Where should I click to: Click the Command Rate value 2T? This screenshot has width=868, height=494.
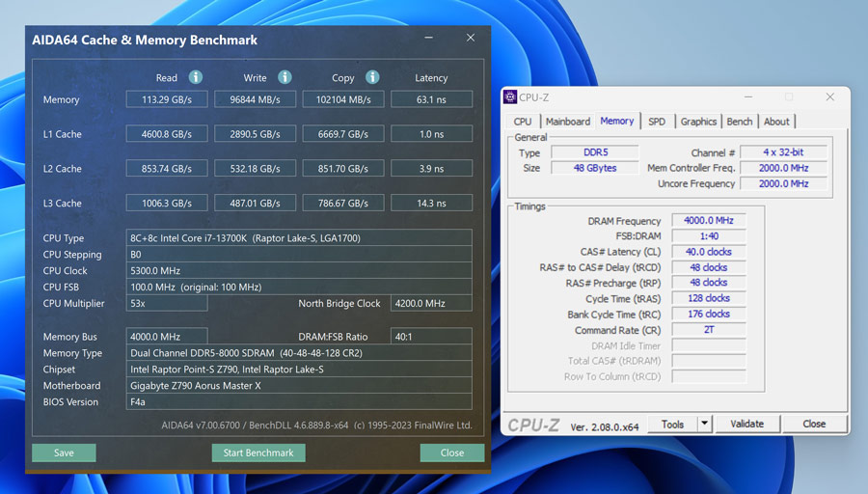pyautogui.click(x=709, y=330)
